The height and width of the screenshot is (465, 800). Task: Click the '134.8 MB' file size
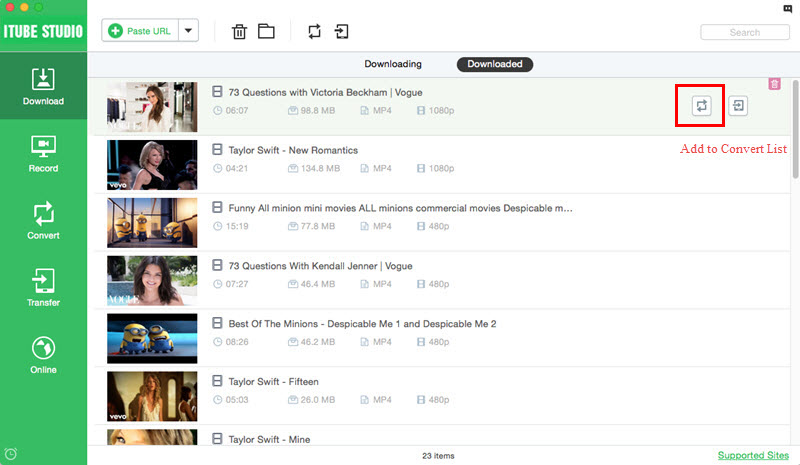pyautogui.click(x=320, y=168)
